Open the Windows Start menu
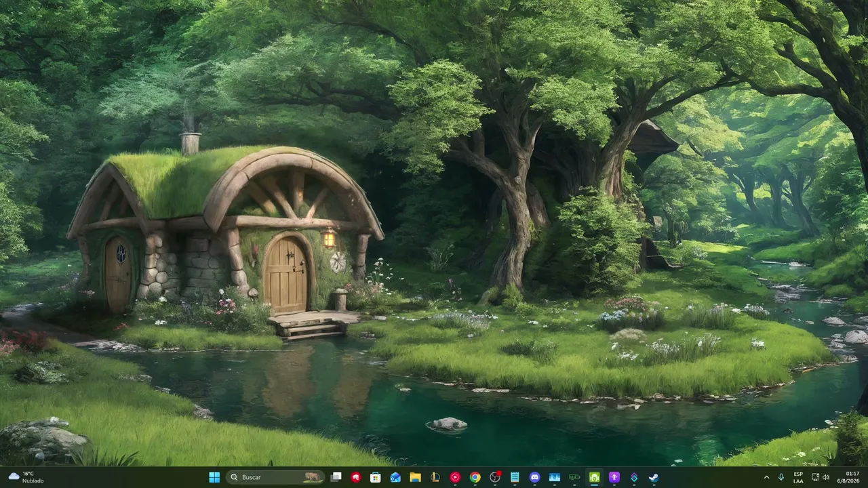Screen dimensions: 868x488 [x=214, y=477]
